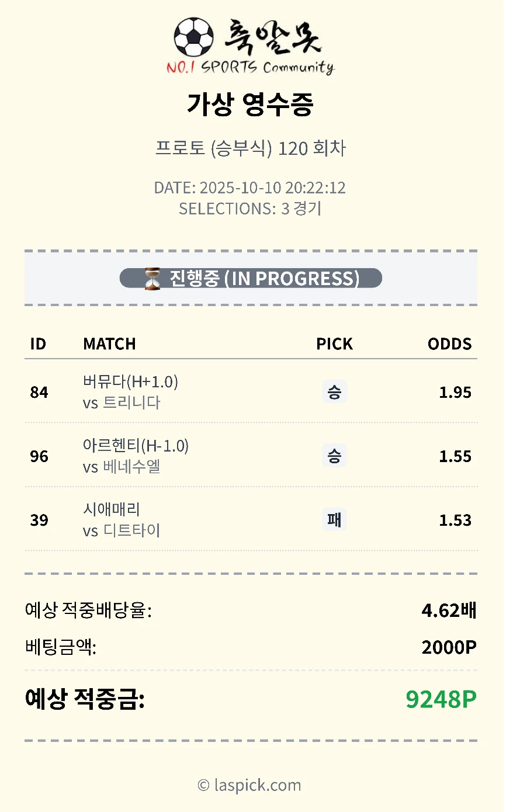This screenshot has height=812, width=520.
Task: Click the 승 pick badge for match 96
Action: click(334, 456)
